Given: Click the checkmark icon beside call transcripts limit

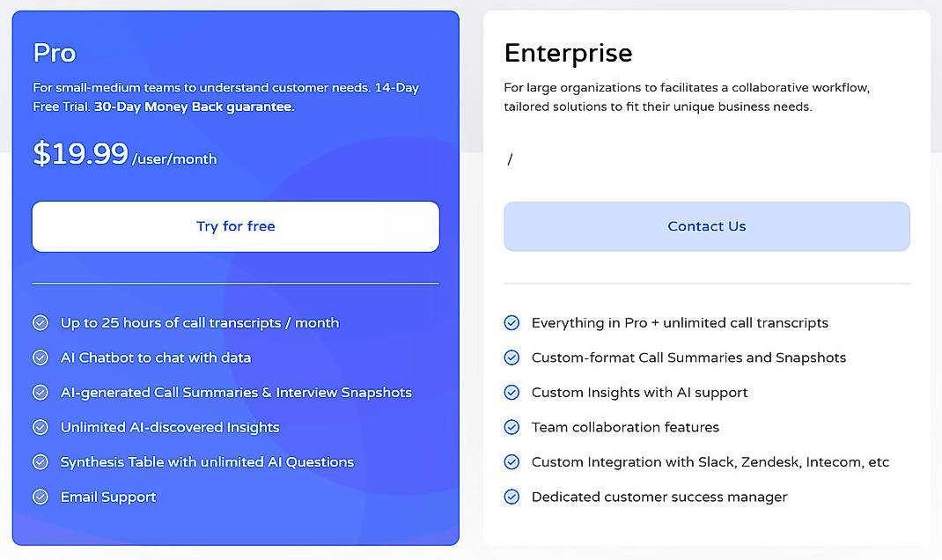Looking at the screenshot, I should pos(40,323).
